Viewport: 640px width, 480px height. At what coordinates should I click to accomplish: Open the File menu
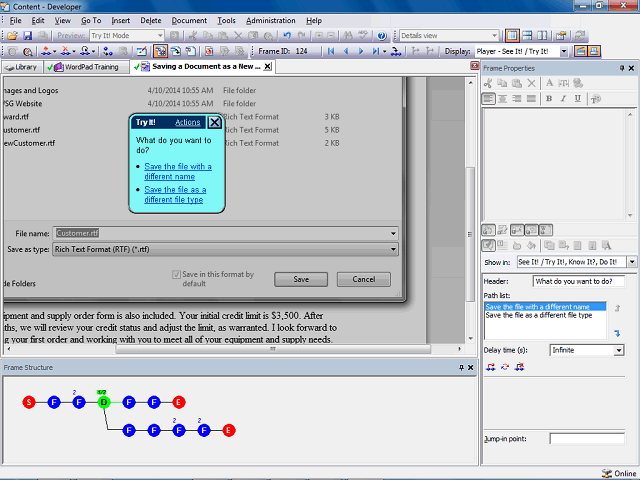click(x=16, y=20)
